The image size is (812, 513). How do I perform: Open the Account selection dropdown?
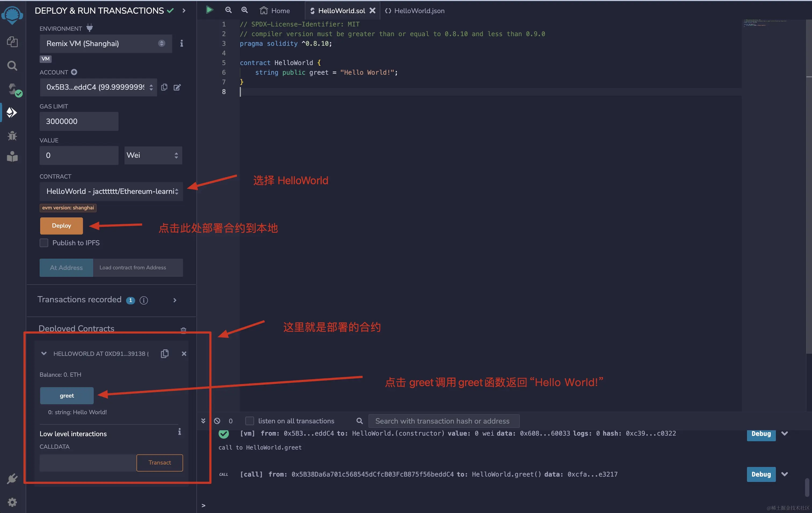point(98,87)
